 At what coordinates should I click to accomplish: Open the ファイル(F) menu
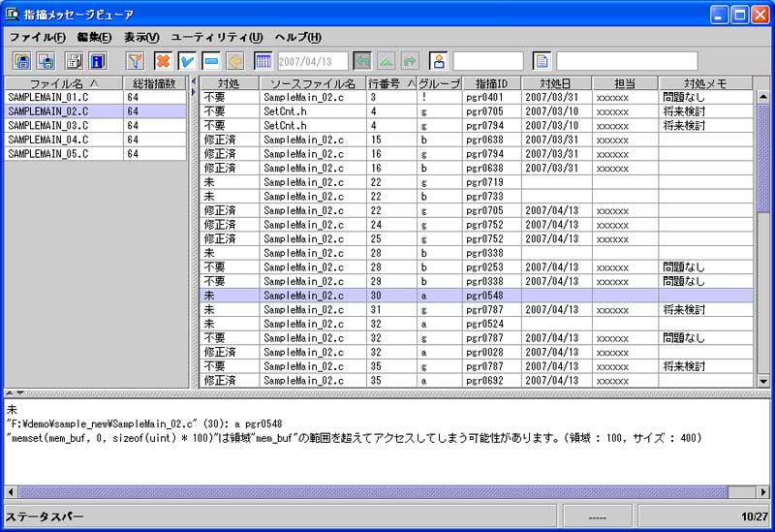(x=38, y=37)
